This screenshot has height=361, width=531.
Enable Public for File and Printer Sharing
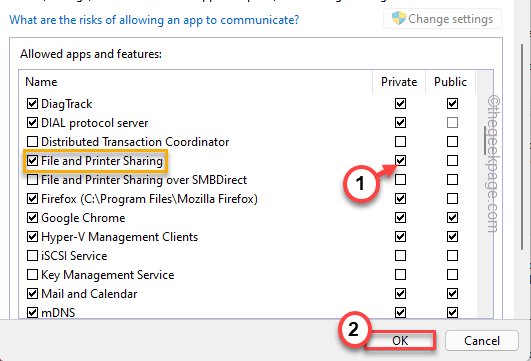click(x=452, y=161)
